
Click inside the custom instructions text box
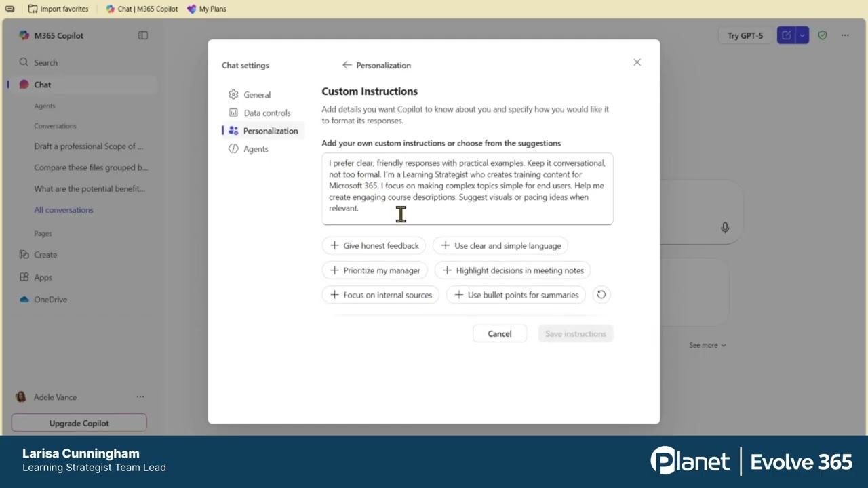(467, 188)
